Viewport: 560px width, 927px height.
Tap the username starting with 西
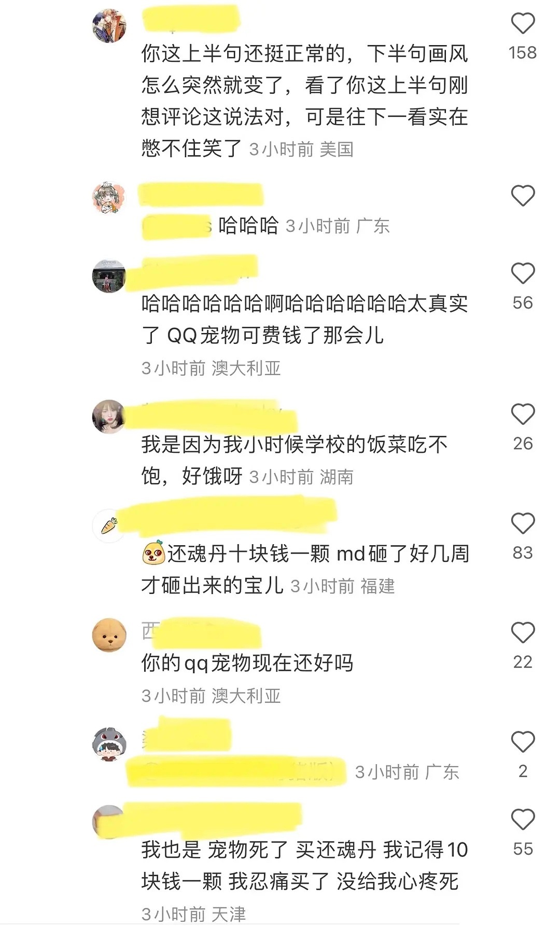coord(201,631)
